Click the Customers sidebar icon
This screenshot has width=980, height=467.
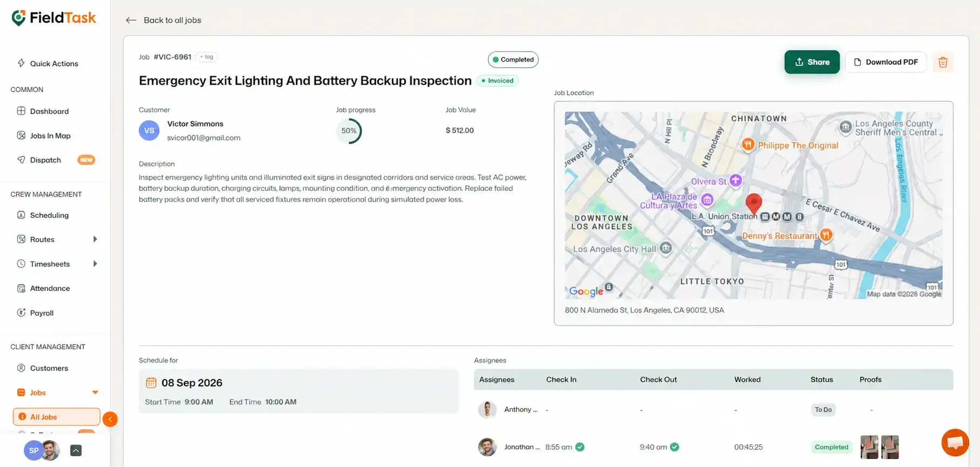pyautogui.click(x=21, y=368)
